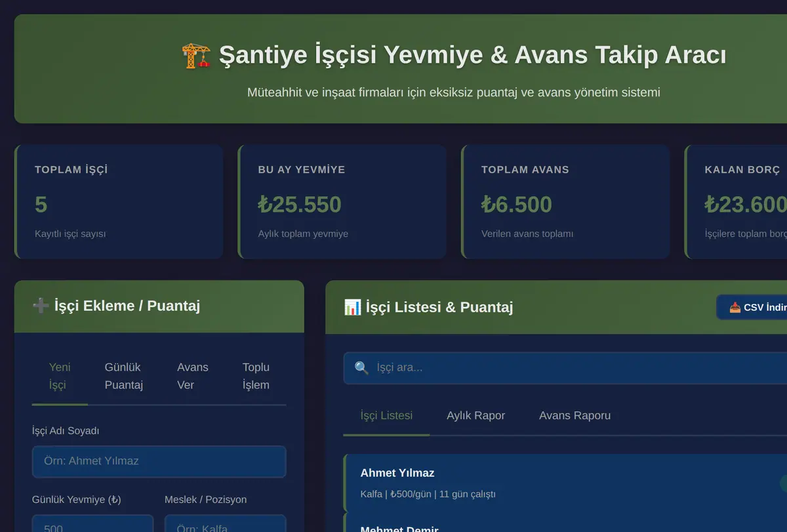Click the construction crane icon in header

tap(195, 56)
